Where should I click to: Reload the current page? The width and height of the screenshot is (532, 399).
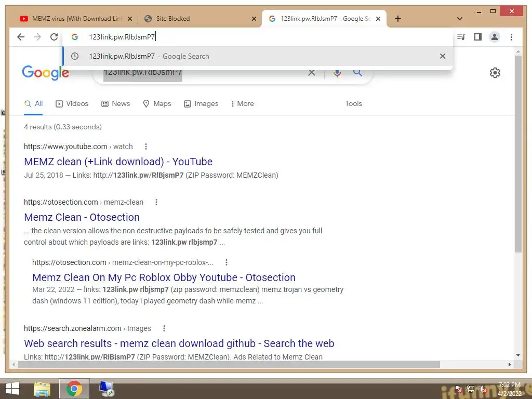tap(54, 37)
